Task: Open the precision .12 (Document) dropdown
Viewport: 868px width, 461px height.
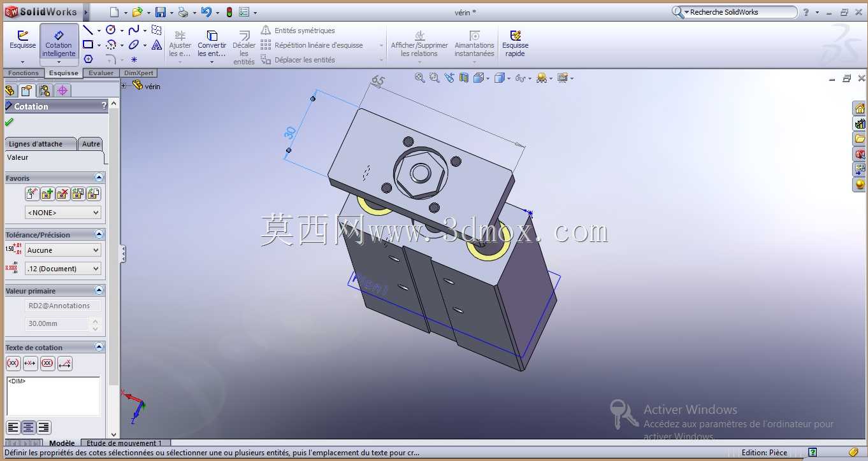Action: tap(63, 269)
